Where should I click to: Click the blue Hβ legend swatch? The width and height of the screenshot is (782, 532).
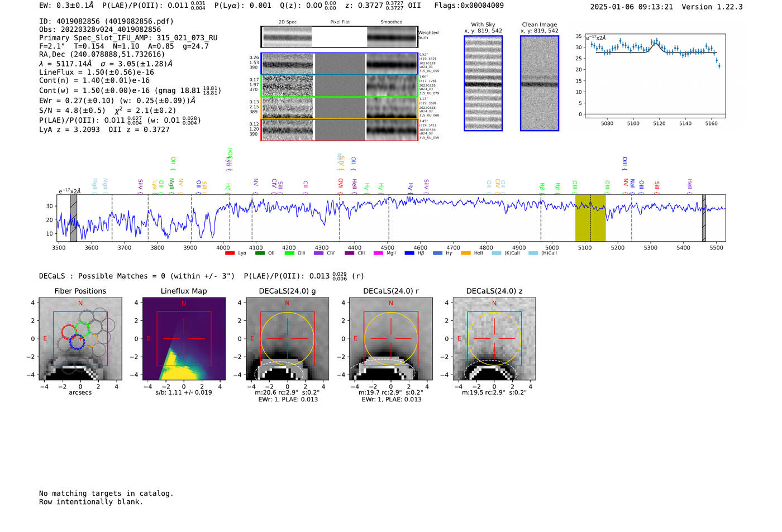pyautogui.click(x=409, y=253)
